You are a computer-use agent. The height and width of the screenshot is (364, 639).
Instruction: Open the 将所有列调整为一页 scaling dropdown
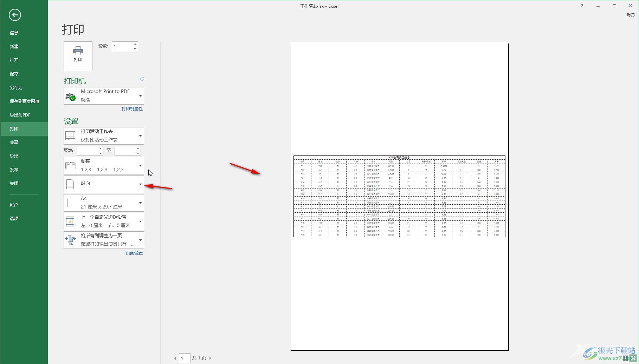(x=104, y=240)
